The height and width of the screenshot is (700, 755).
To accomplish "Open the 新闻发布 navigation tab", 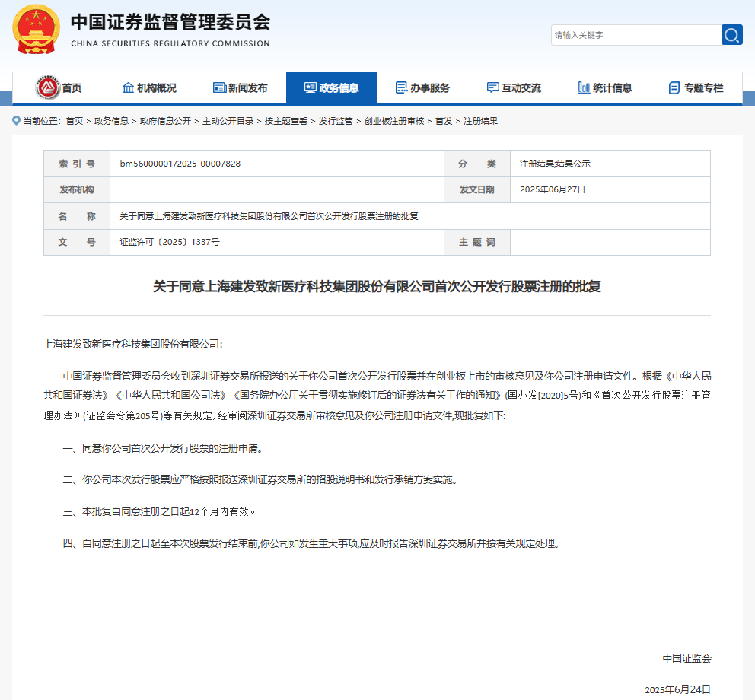I will (241, 87).
